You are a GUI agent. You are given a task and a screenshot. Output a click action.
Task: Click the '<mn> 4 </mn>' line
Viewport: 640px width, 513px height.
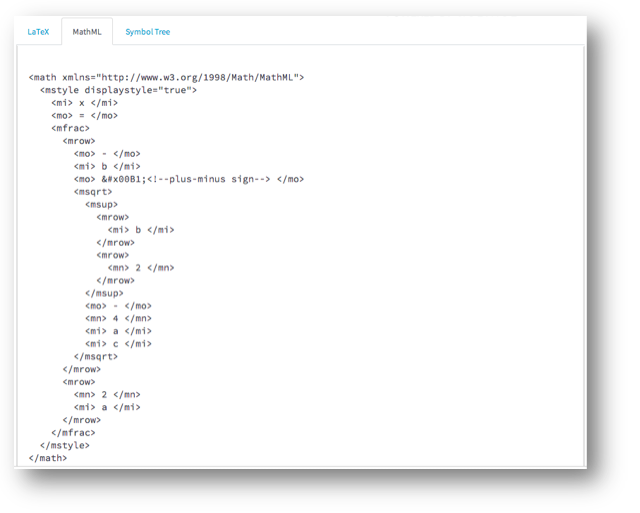(118, 318)
